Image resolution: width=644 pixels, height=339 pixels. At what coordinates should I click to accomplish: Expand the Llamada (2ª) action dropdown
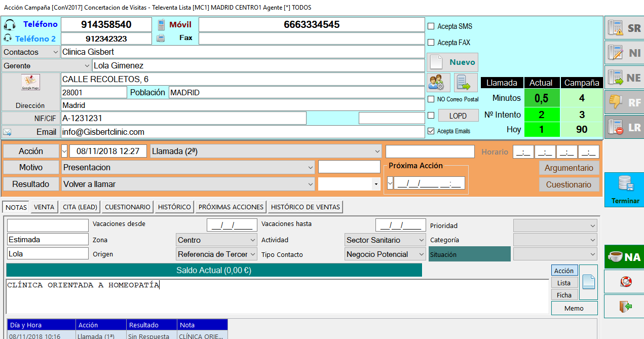click(x=376, y=151)
